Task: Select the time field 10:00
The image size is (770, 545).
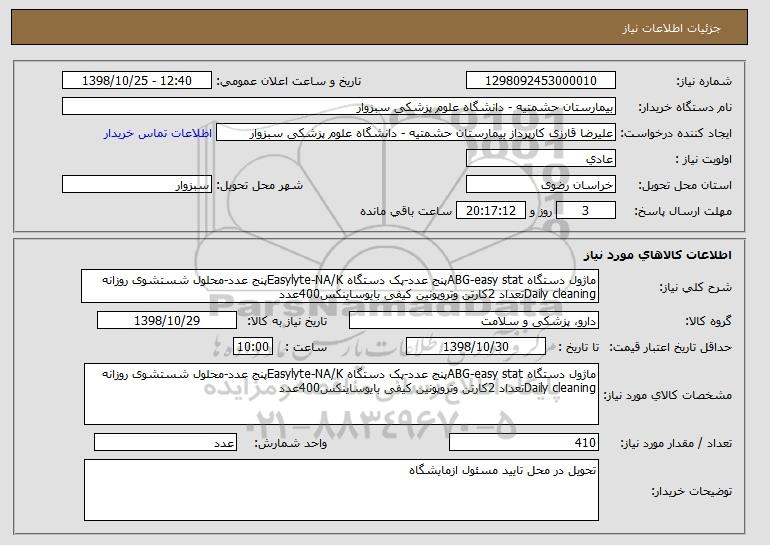Action: [x=253, y=347]
